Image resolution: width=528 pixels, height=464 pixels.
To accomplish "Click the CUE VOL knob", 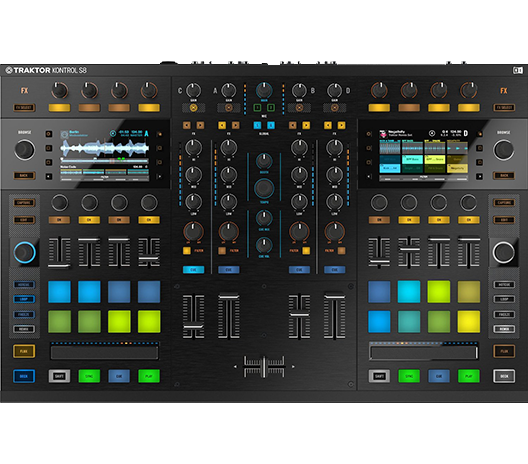I will pyautogui.click(x=264, y=245).
